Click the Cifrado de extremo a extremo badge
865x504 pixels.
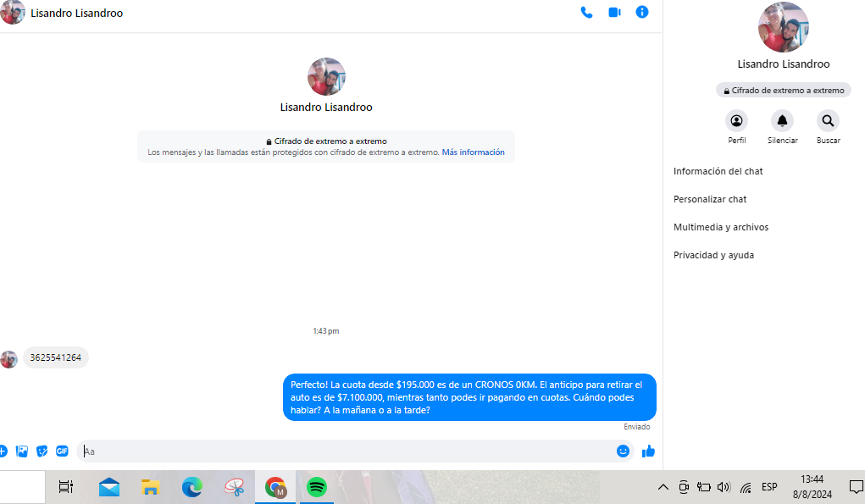click(784, 91)
